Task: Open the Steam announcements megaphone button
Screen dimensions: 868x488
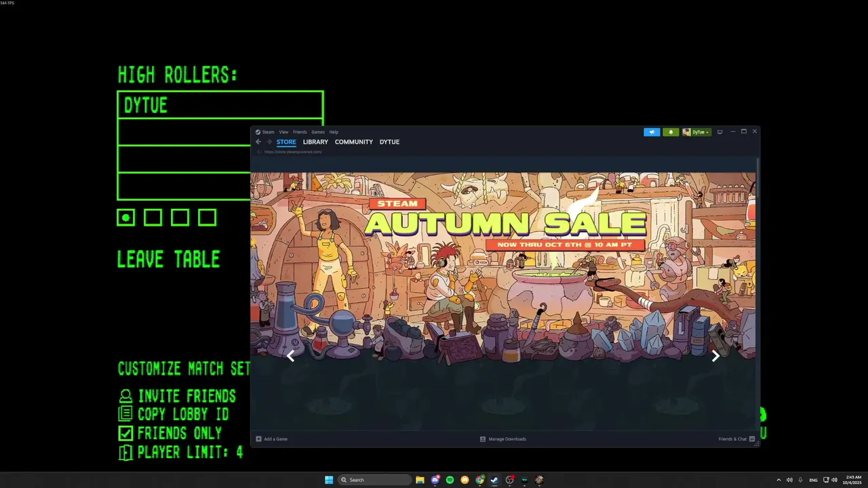Action: [x=652, y=132]
